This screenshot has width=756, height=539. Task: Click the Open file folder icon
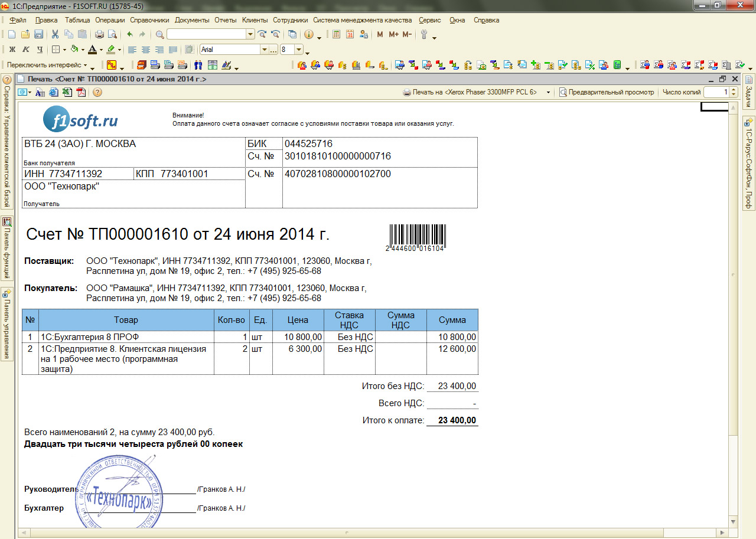coord(25,35)
